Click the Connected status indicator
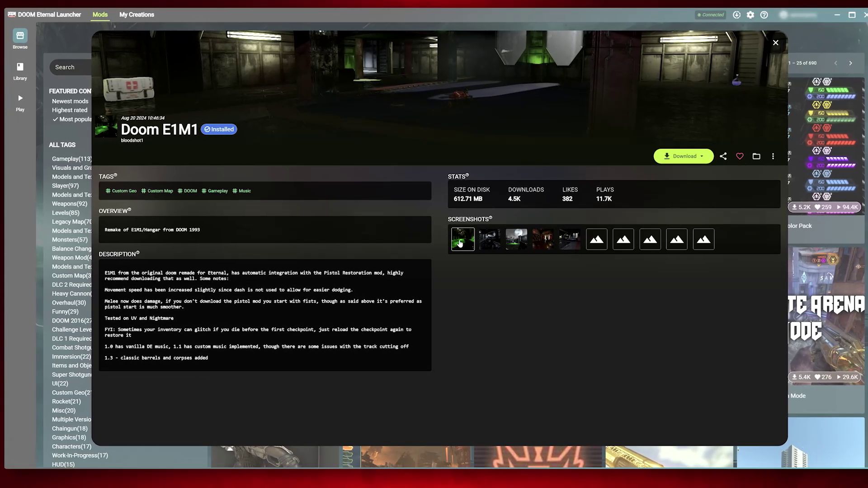Viewport: 868px width, 488px height. point(710,15)
